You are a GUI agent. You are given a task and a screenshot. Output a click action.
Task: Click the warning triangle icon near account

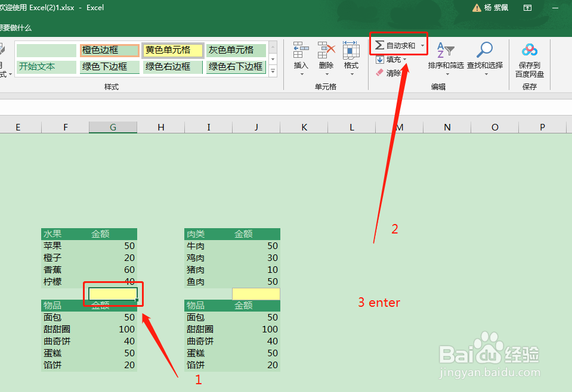pyautogui.click(x=475, y=8)
